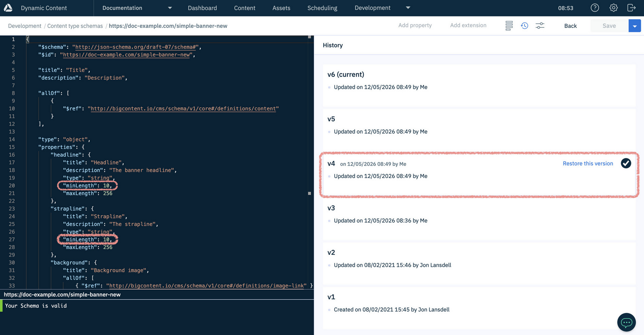Open the Scheduling tab

[x=322, y=8]
